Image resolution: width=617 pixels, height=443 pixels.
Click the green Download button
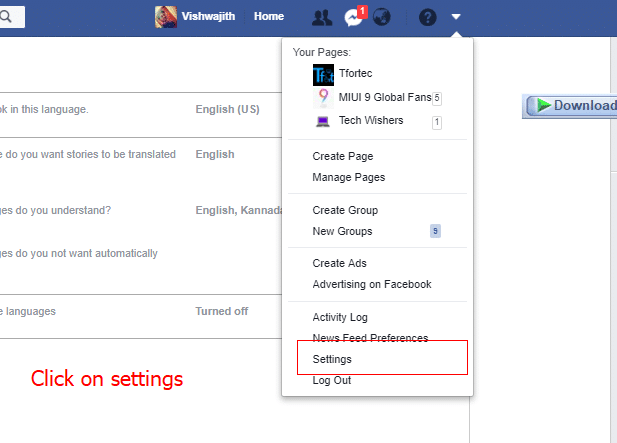point(572,106)
